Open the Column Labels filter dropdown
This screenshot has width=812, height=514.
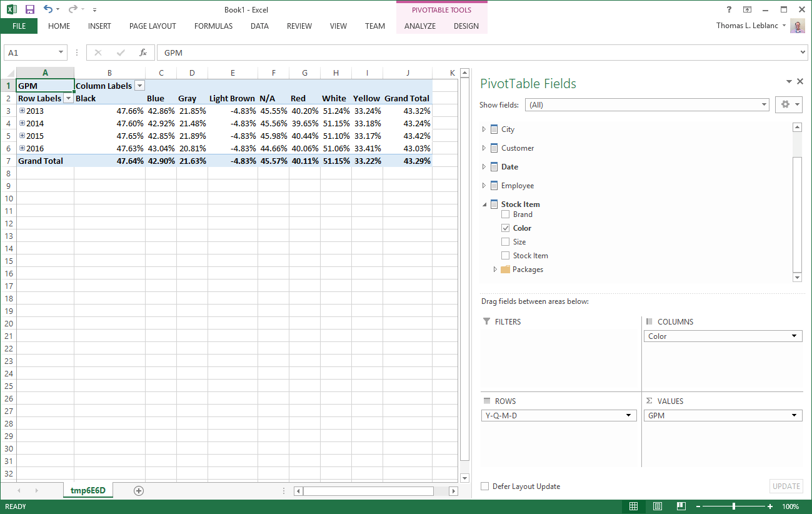click(140, 85)
